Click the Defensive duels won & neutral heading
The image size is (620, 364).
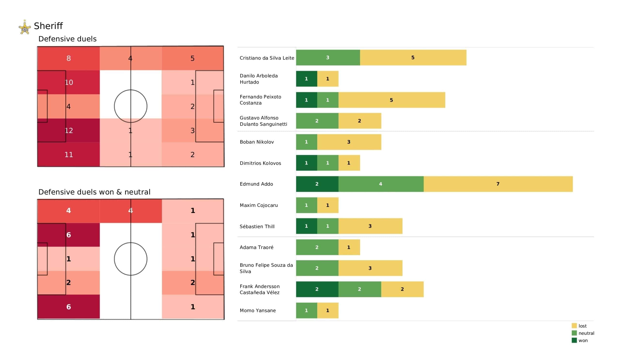94,192
